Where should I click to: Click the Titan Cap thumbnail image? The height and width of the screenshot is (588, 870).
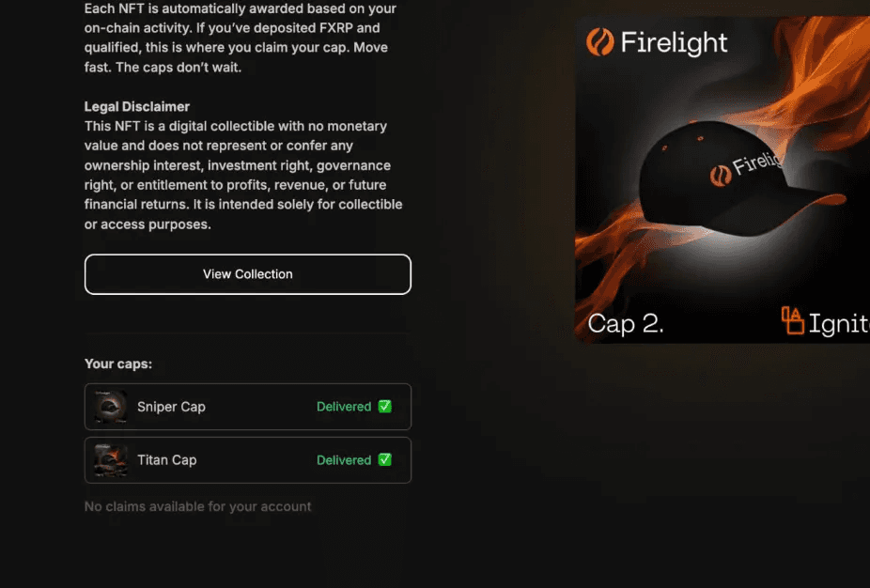(x=111, y=460)
